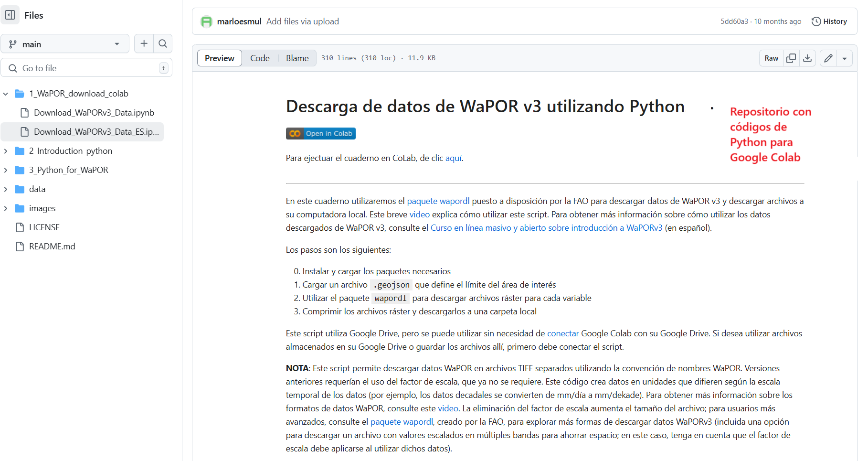Viewport: 868px width, 461px height.
Task: Select Download_WaPORv3_Data_ES.ip... in file tree
Action: 96,132
